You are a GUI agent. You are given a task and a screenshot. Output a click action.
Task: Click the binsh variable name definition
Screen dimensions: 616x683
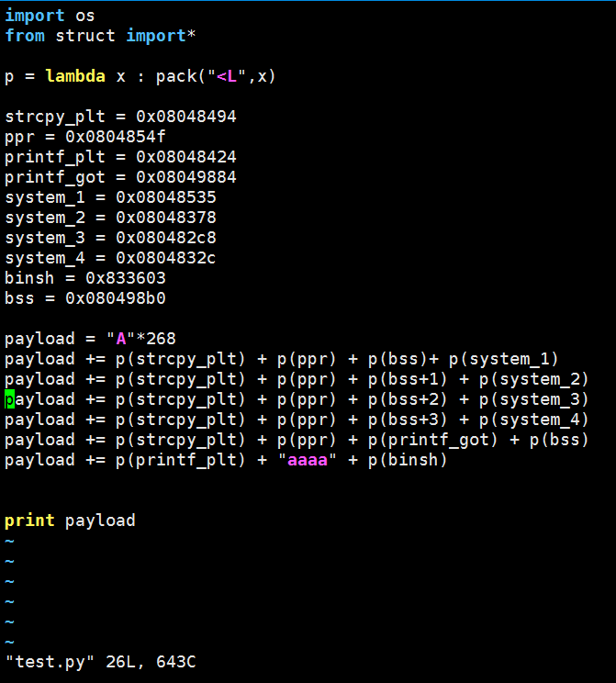point(29,278)
